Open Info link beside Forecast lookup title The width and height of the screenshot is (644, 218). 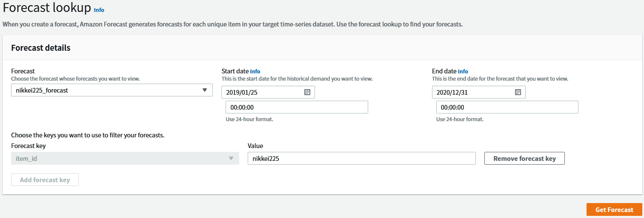point(99,10)
